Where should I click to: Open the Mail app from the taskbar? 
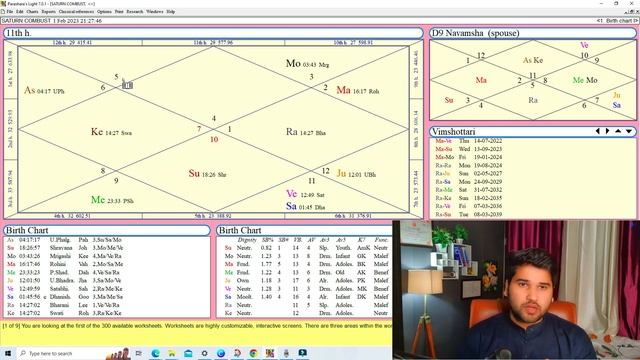188,353
